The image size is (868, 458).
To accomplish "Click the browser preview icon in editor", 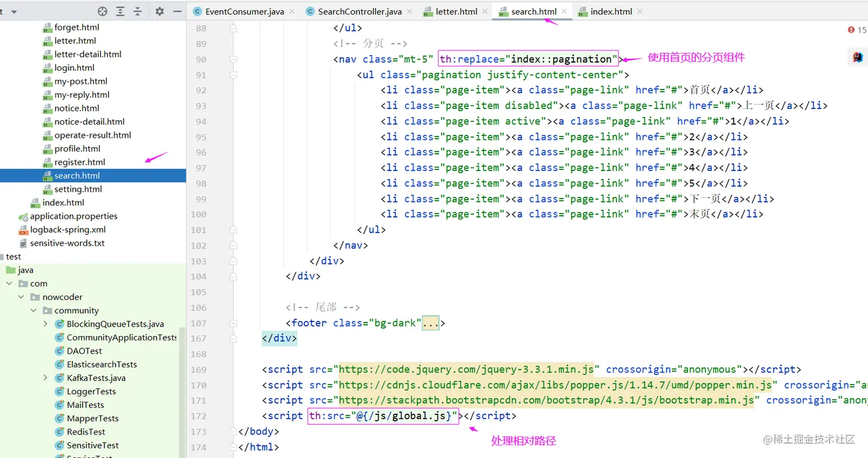I will tap(858, 57).
